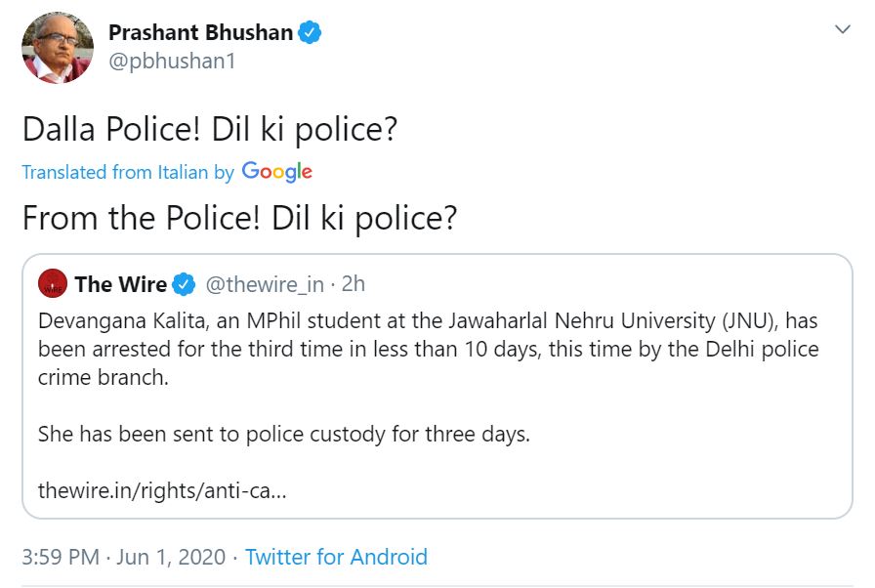
Task: Open the @thewire_in handle
Action: (x=263, y=284)
